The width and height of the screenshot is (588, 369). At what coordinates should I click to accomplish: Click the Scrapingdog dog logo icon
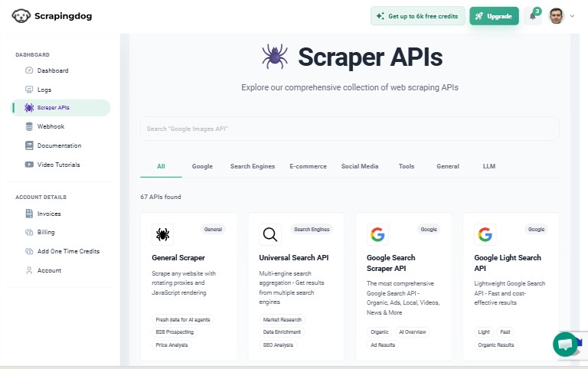(x=21, y=16)
